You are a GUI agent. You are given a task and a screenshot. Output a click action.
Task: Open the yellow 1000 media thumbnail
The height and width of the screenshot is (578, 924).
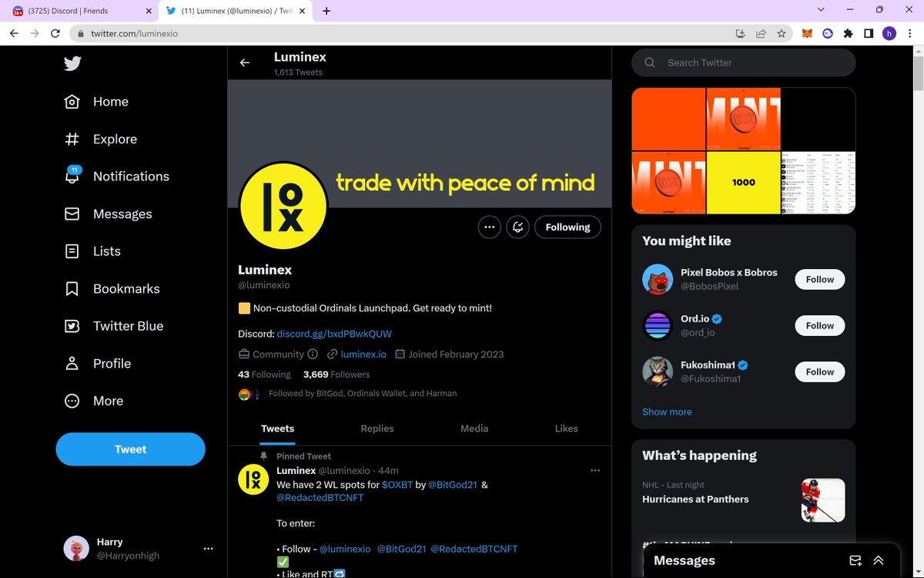click(x=743, y=183)
